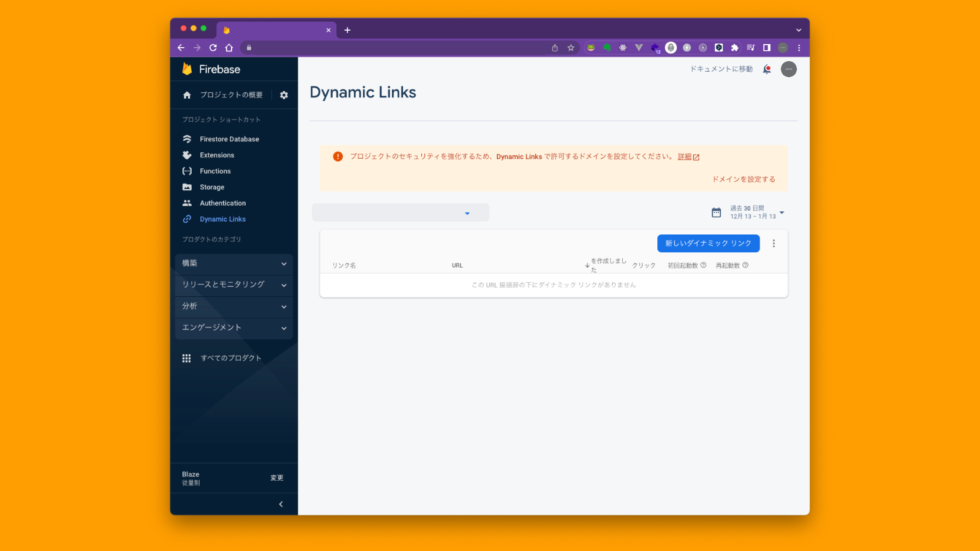The image size is (980, 551).
Task: Click the share icon in address bar
Action: 555,48
